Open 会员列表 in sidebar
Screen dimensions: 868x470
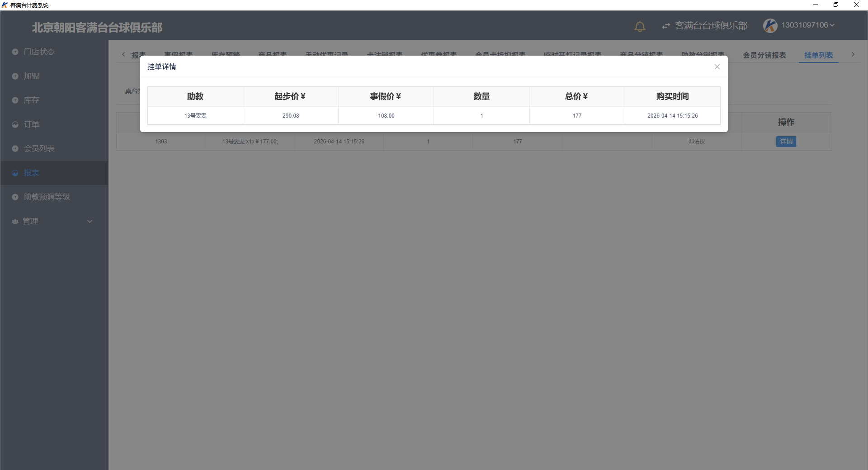(54, 148)
